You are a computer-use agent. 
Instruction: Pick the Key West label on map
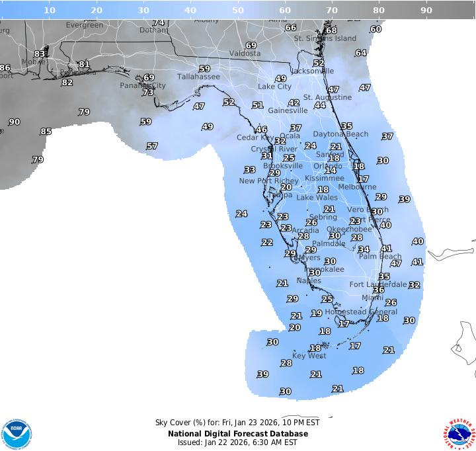click(309, 356)
